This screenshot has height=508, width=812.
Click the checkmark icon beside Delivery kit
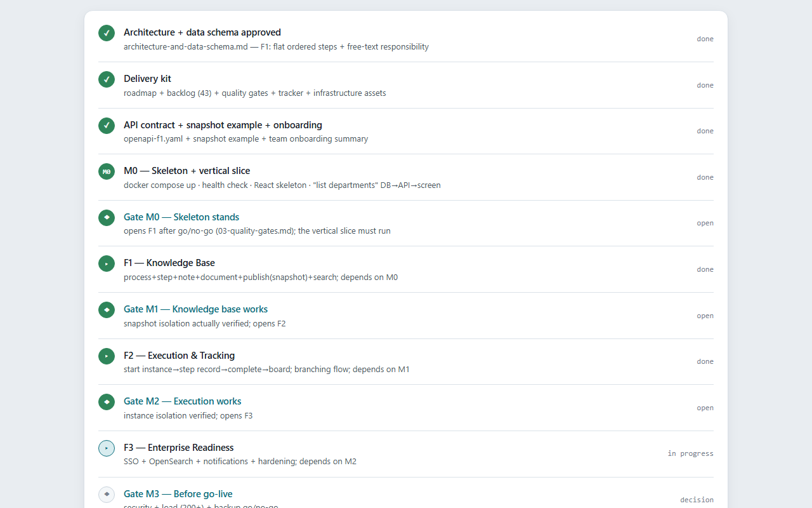click(107, 79)
